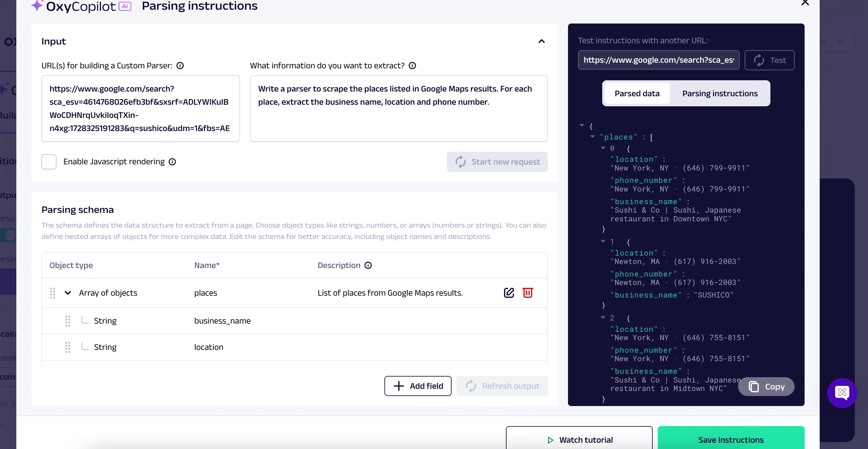Screen dimensions: 868x449
Task: Collapse JSON item 2
Action: click(x=603, y=317)
